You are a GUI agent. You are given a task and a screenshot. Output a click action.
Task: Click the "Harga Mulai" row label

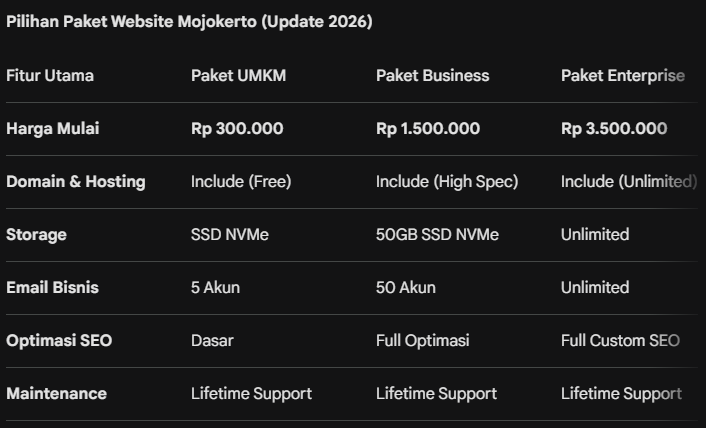coord(53,129)
